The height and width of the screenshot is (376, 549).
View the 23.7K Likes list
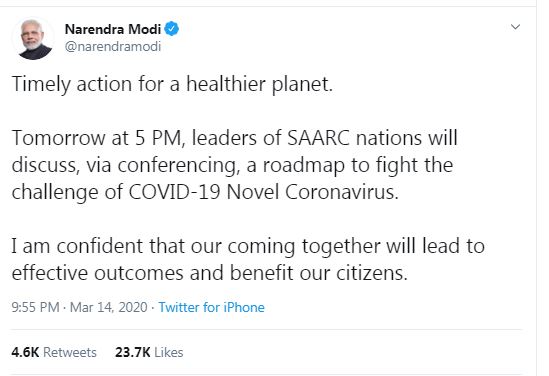(149, 352)
